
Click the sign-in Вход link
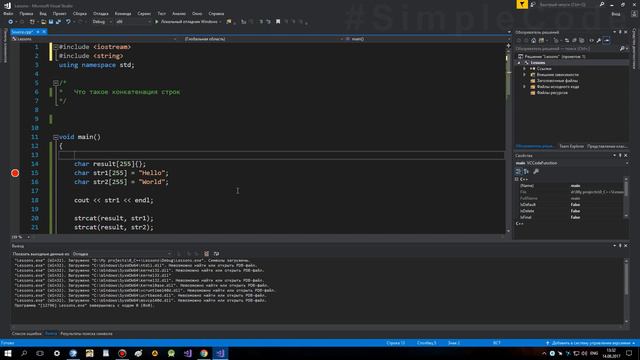click(616, 14)
